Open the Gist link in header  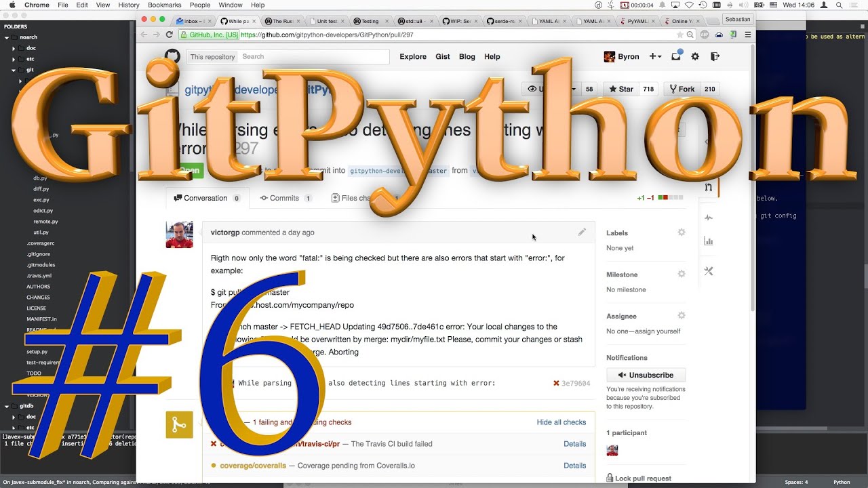click(x=443, y=56)
